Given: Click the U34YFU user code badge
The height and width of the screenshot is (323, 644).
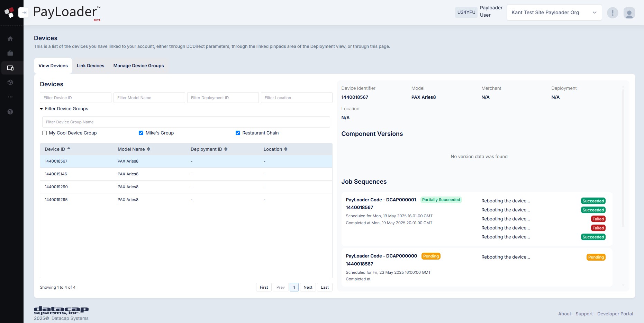Looking at the screenshot, I should coord(466,12).
